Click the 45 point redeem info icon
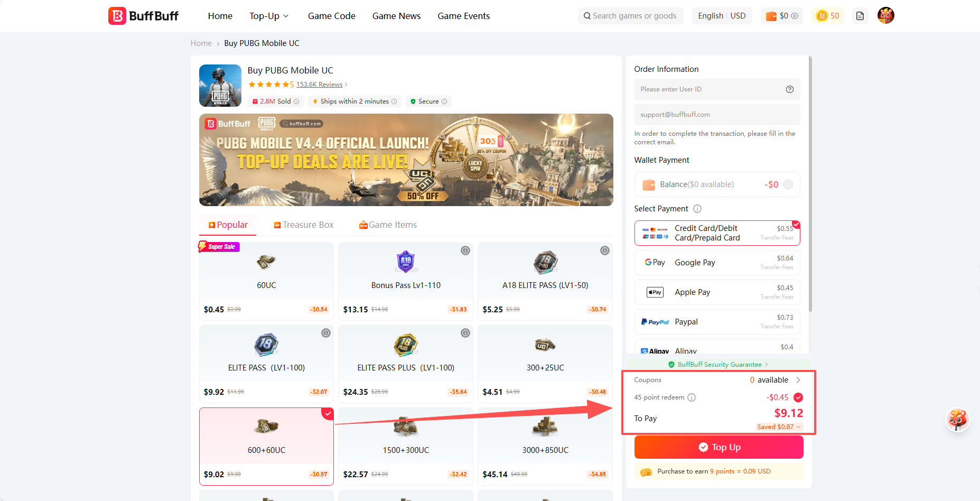The width and height of the screenshot is (980, 501). click(692, 397)
